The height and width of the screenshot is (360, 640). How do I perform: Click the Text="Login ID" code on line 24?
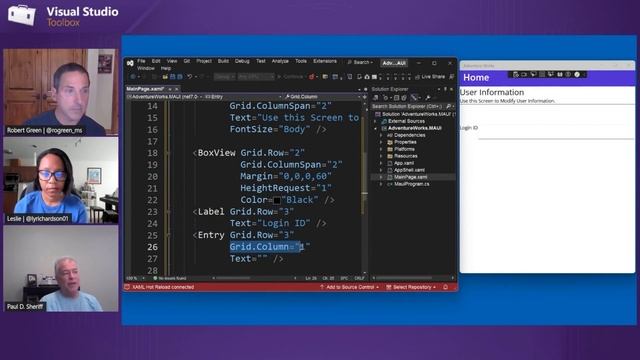coord(270,223)
